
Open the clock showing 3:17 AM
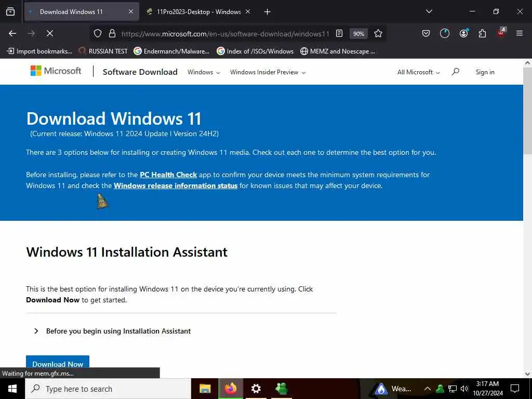[x=487, y=389]
